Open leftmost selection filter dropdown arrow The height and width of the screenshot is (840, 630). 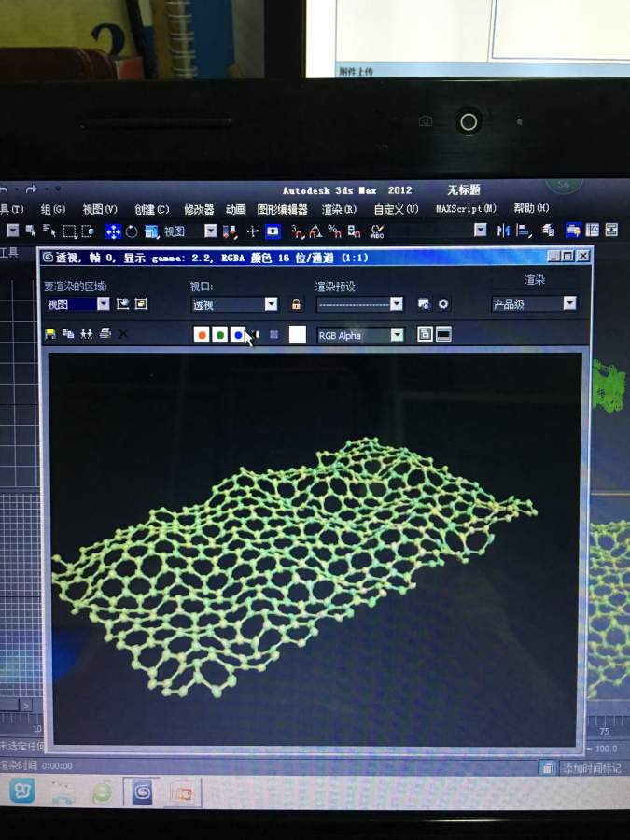[x=13, y=231]
